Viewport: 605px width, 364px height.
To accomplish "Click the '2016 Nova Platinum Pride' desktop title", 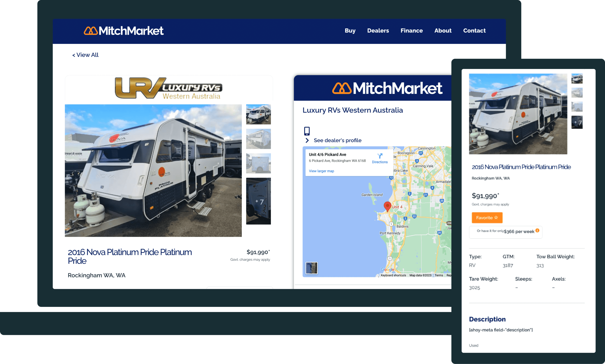I will click(x=130, y=256).
